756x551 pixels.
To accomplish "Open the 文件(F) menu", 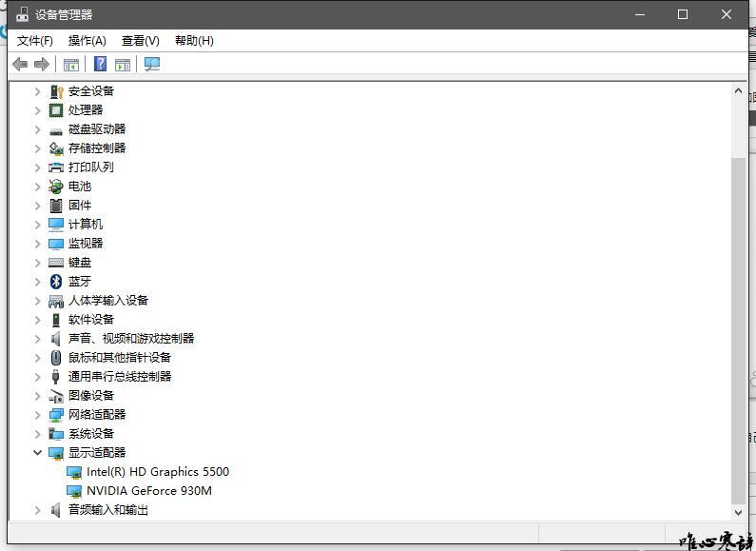I will (35, 41).
